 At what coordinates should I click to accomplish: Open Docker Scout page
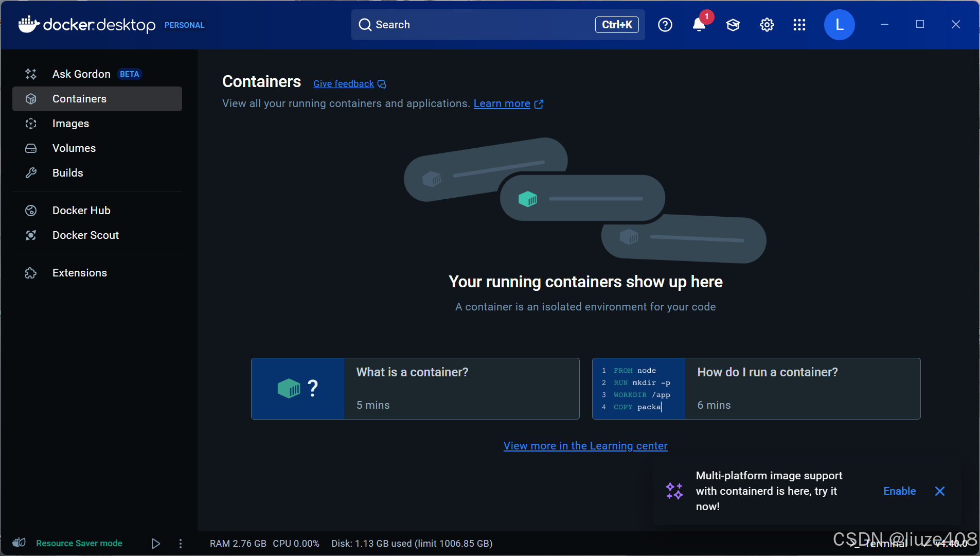click(97, 235)
